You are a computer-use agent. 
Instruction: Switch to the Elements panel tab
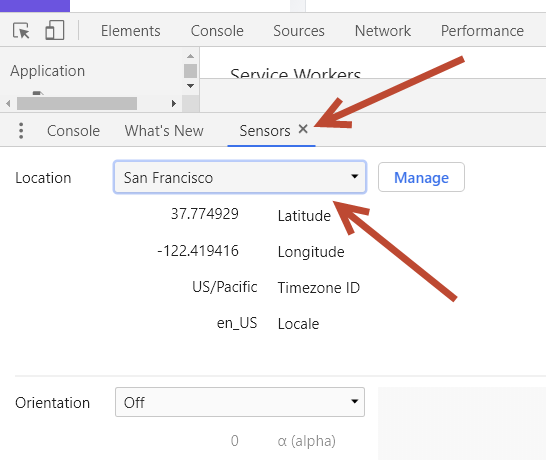coord(131,31)
